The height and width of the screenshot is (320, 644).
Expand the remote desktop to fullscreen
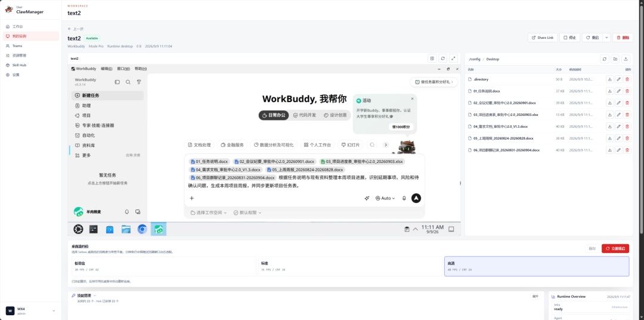(453, 59)
